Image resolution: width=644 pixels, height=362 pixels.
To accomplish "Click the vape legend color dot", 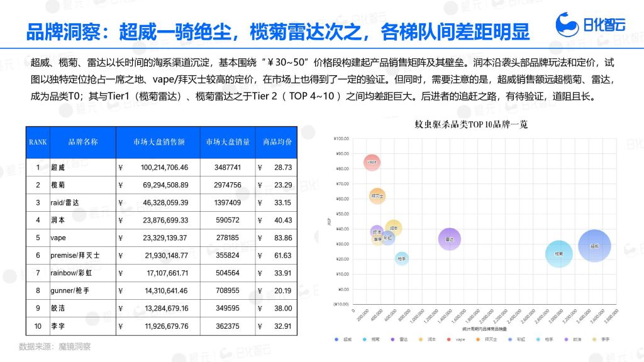I will (x=448, y=339).
